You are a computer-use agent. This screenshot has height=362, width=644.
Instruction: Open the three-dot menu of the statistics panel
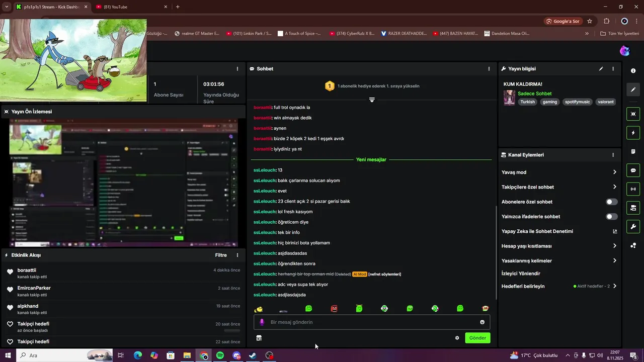[x=237, y=69]
